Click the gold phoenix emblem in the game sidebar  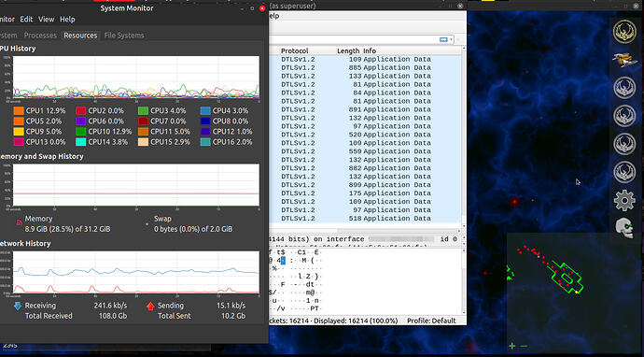[x=624, y=32]
